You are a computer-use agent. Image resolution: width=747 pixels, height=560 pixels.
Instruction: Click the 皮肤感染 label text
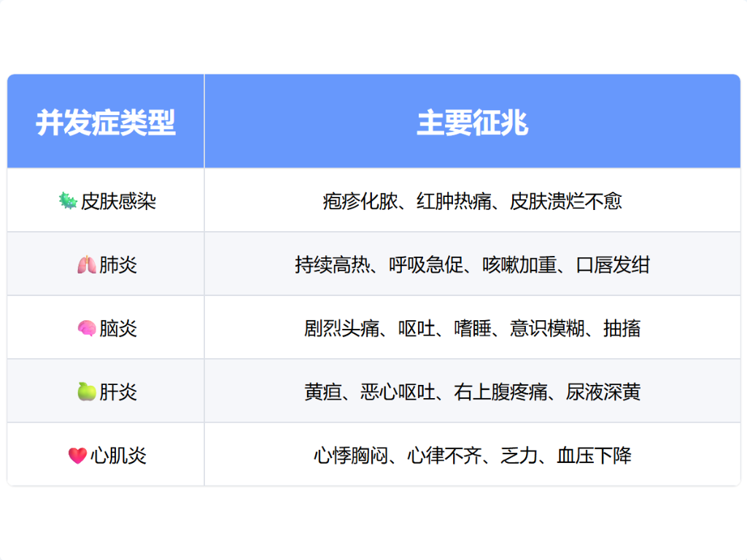pyautogui.click(x=118, y=201)
